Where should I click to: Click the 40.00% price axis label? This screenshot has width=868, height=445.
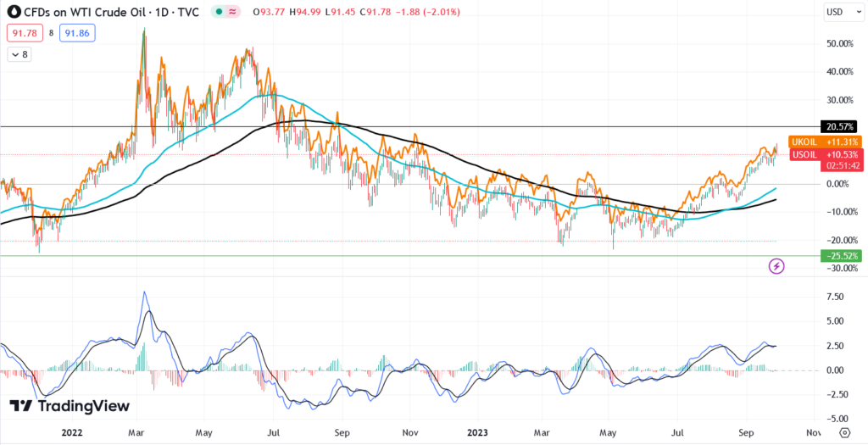(842, 71)
